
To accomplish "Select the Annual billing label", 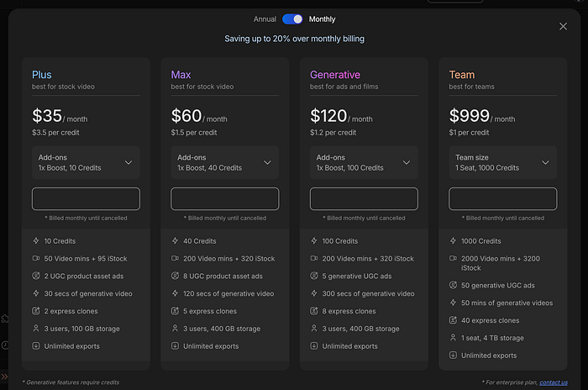I will click(265, 18).
